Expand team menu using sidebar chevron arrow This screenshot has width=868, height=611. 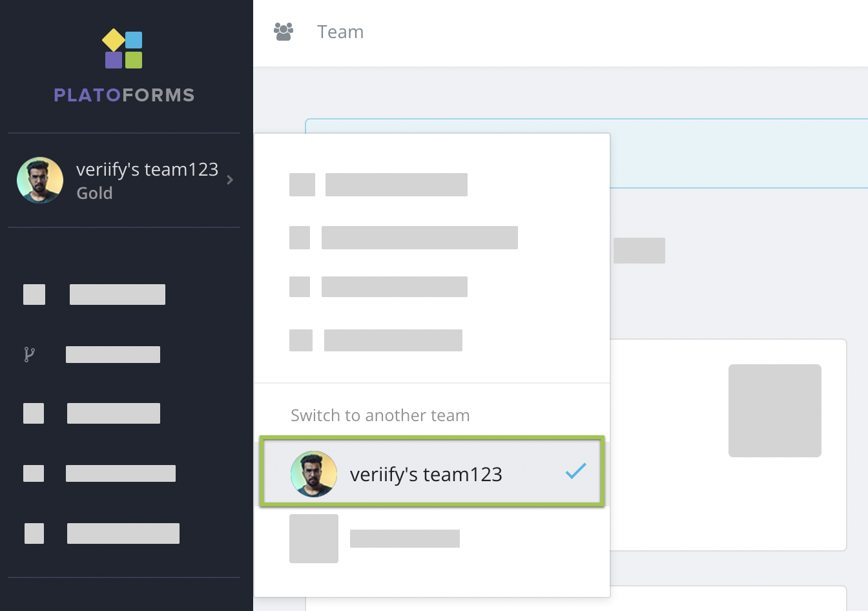[230, 180]
